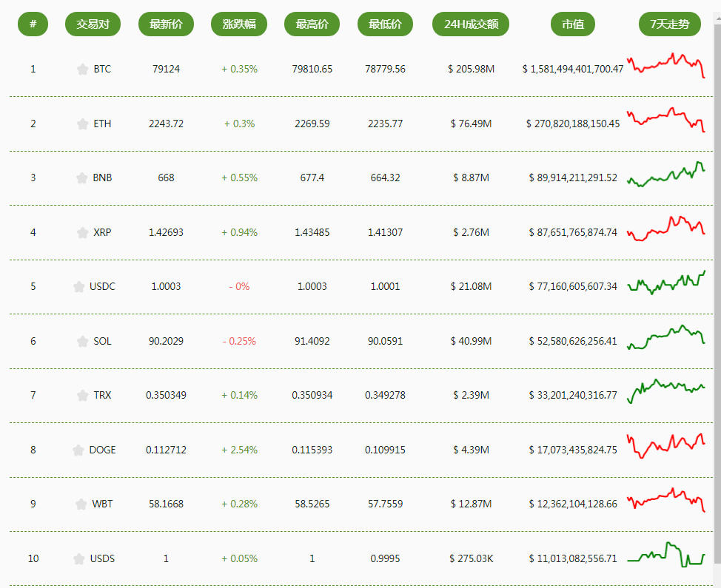Click the + 2.54% DOGE change
The height and width of the screenshot is (588, 721).
coord(239,450)
